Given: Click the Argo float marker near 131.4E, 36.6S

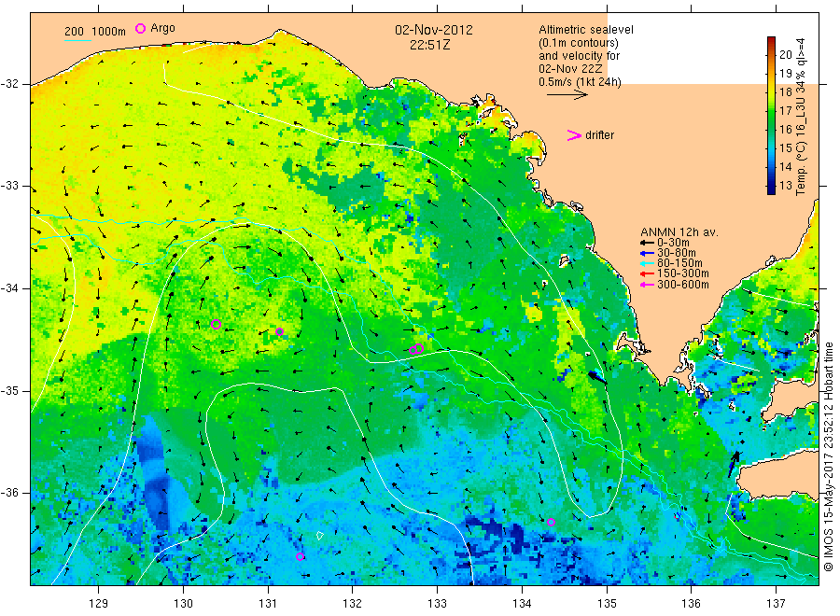Looking at the screenshot, I should click(x=300, y=557).
